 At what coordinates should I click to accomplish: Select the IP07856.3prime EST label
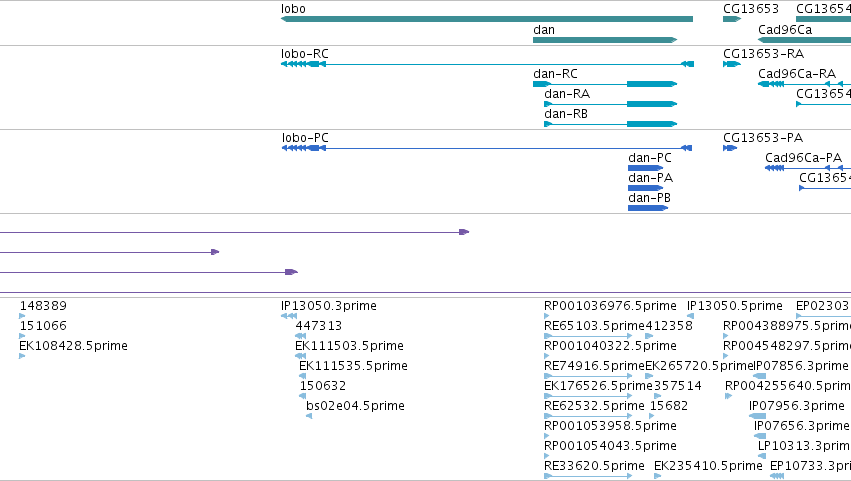coord(801,366)
